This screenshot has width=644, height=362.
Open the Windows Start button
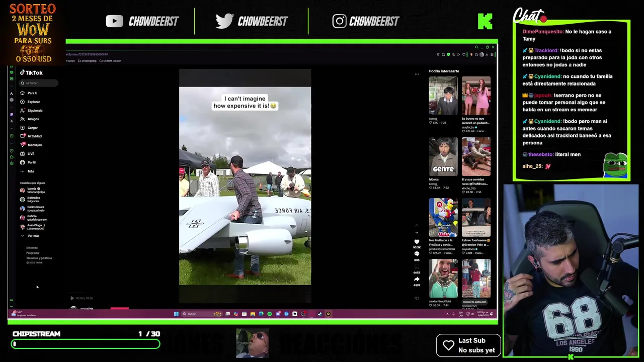tap(176, 314)
